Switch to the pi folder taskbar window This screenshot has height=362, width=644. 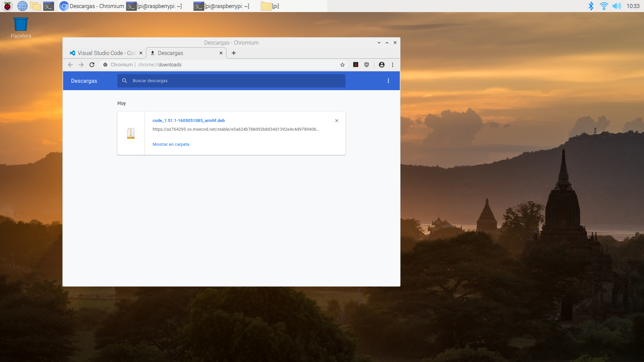click(270, 6)
